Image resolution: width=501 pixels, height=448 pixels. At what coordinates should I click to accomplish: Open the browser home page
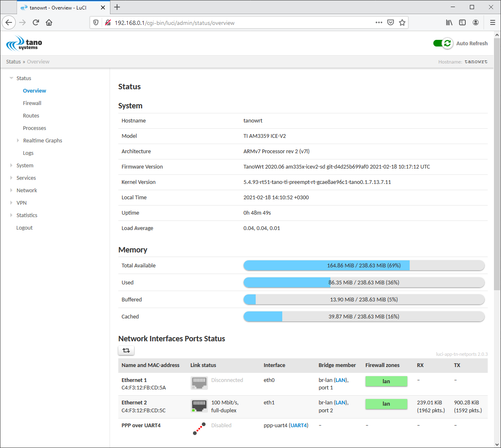[49, 22]
